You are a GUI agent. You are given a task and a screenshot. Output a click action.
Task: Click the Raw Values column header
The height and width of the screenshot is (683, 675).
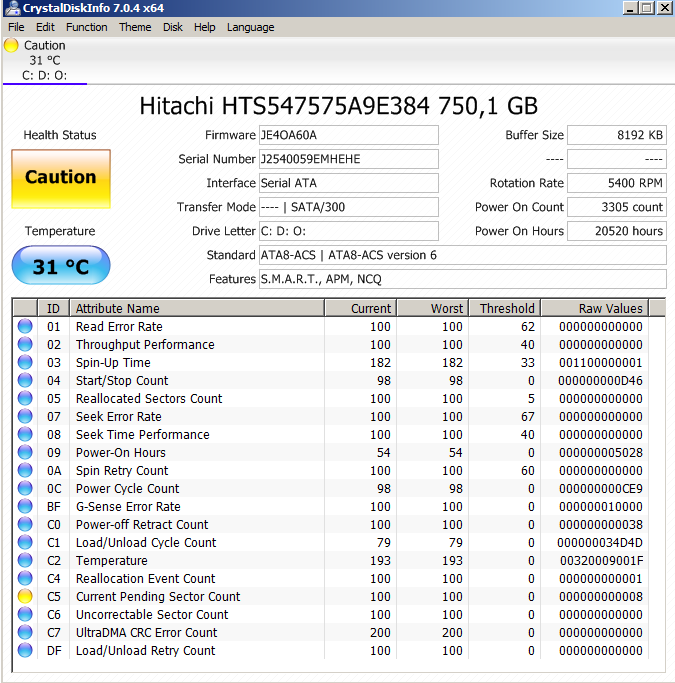[594, 308]
